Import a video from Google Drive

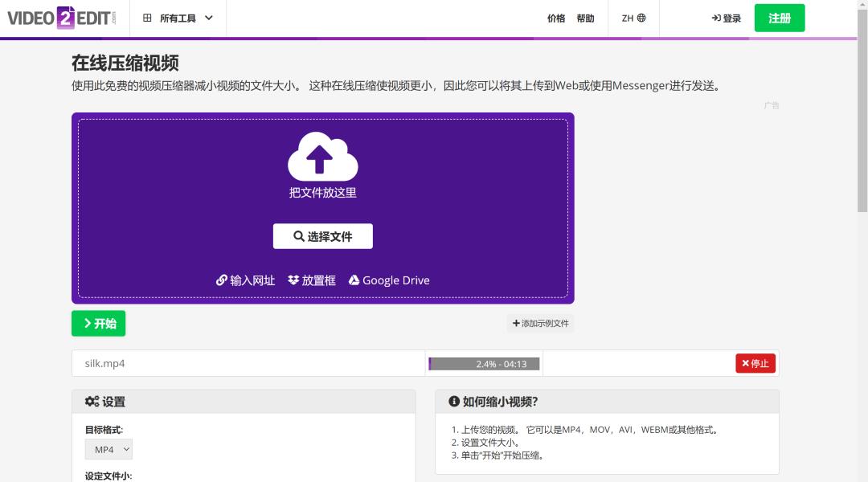pos(389,280)
